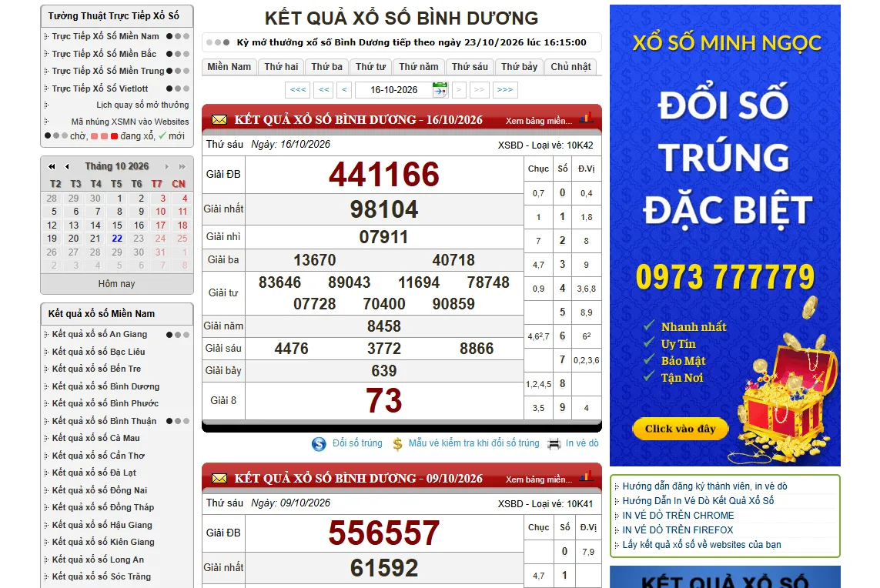This screenshot has width=880, height=588.
Task: Click the yellow dollar sign icon for Mẫu vé
Action: tap(397, 444)
